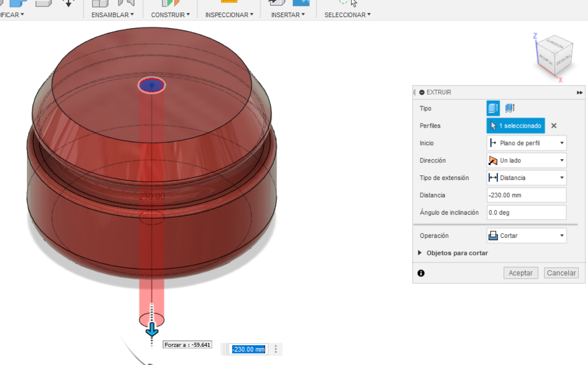The height and width of the screenshot is (365, 588).
Task: Open the ENSAMBLAR menu
Action: [x=112, y=15]
